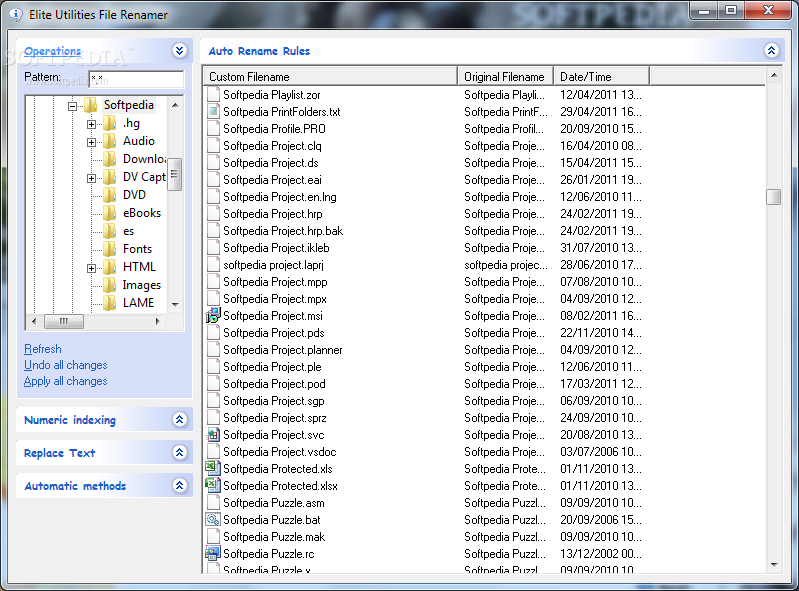Screen dimensions: 799x591
Task: Click Apply all changes link
Action: tap(66, 381)
